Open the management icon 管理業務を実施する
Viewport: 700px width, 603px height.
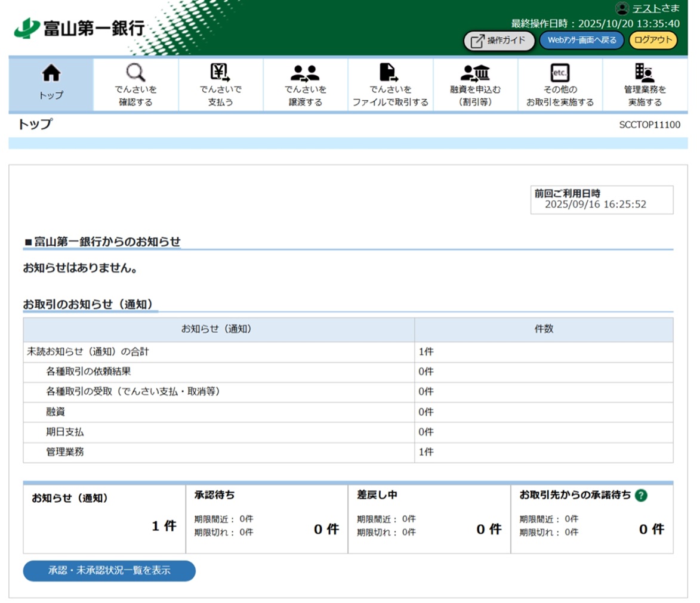[x=645, y=73]
